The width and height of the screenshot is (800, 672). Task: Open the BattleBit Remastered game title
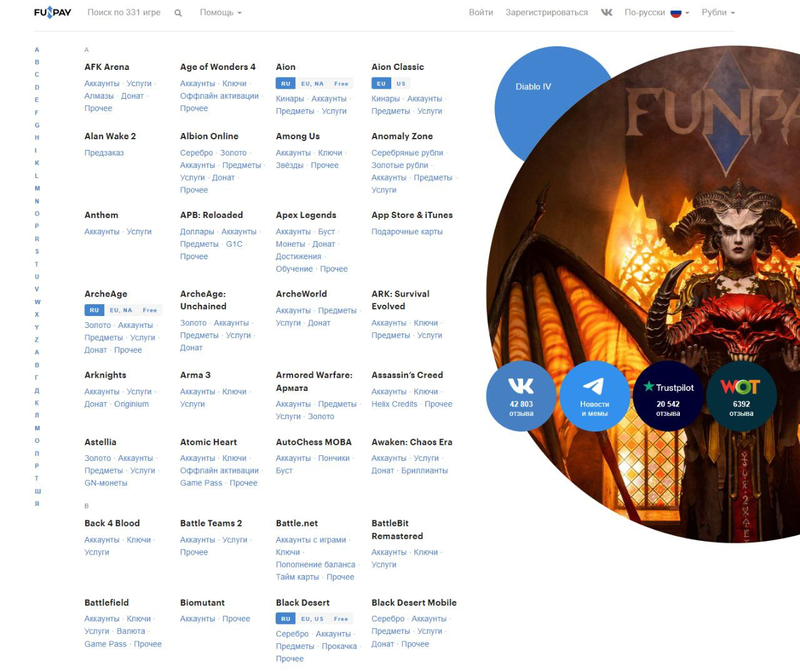pyautogui.click(x=397, y=530)
